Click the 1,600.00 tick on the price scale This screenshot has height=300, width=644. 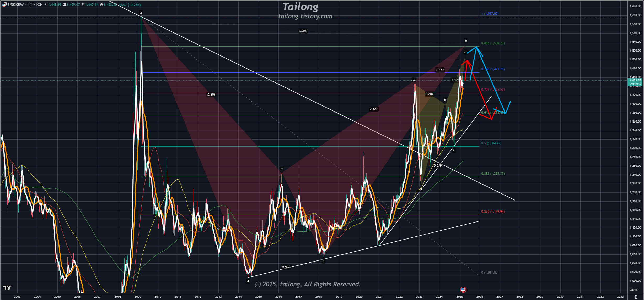635,15
